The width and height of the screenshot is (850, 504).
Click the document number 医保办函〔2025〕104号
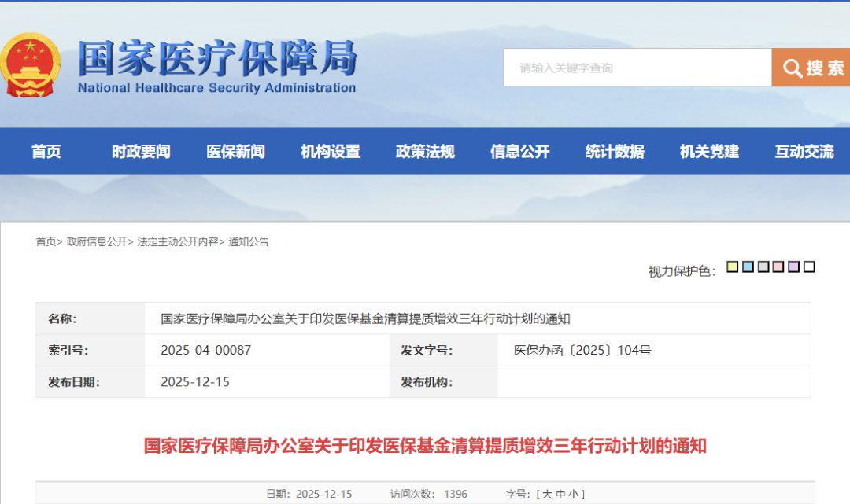click(582, 350)
